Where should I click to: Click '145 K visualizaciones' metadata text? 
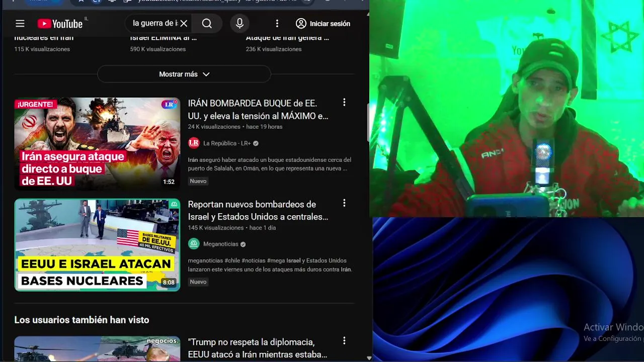(216, 228)
